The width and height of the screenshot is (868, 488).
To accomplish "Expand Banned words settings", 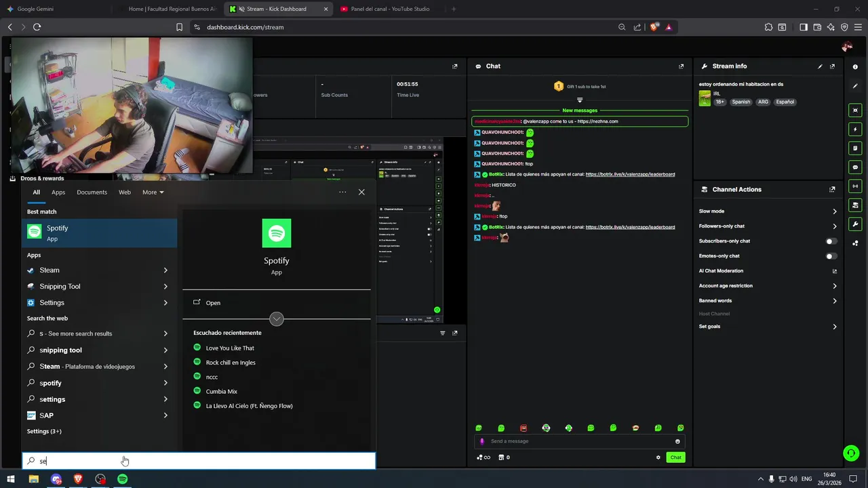I will 834,301.
